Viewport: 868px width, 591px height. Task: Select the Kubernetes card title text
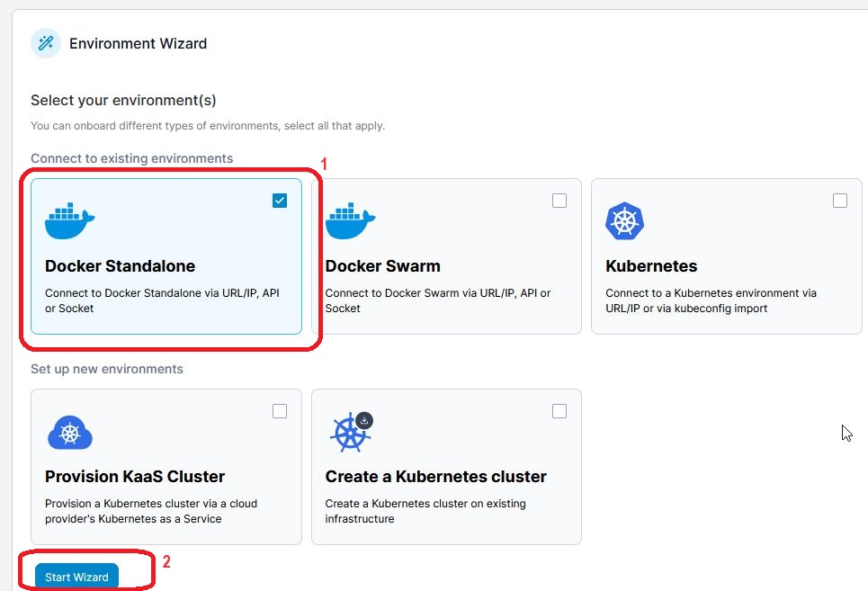click(651, 266)
